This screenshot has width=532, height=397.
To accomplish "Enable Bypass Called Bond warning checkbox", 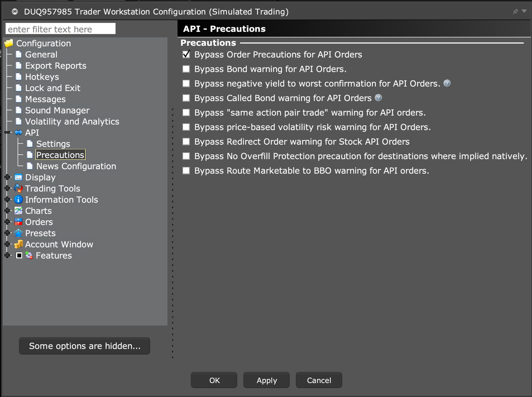I will click(x=186, y=98).
